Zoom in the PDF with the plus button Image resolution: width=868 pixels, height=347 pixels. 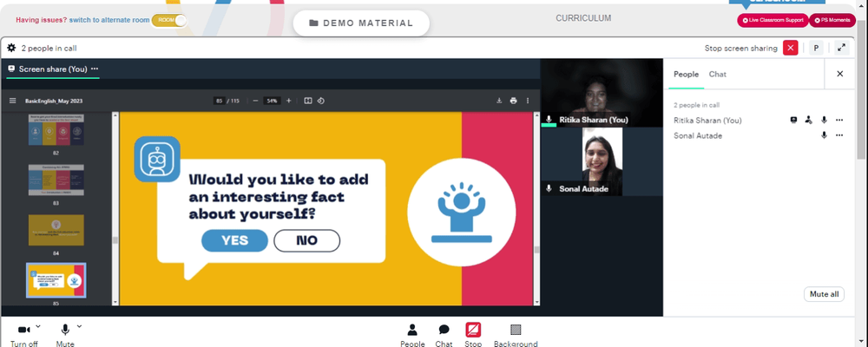point(288,101)
